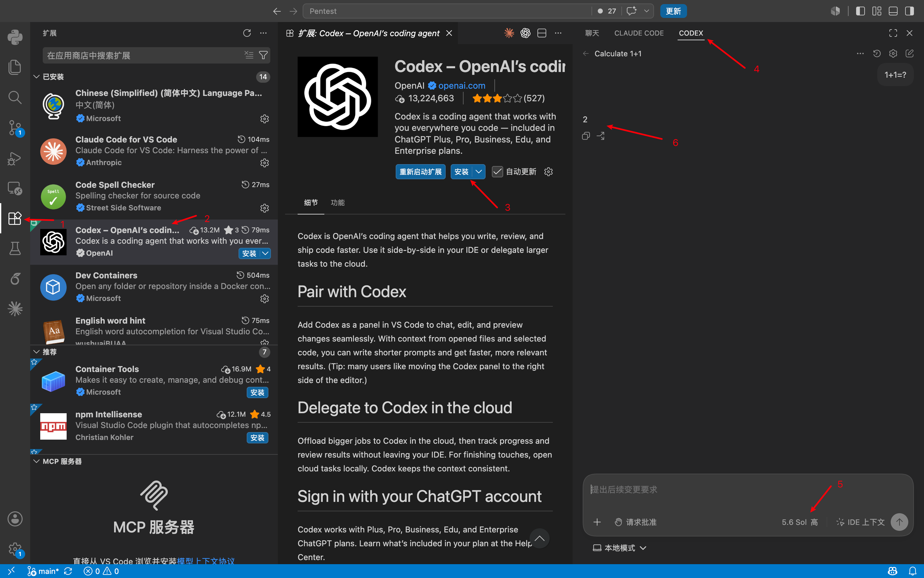Open the Explorer files view
This screenshot has width=924, height=578.
[15, 67]
